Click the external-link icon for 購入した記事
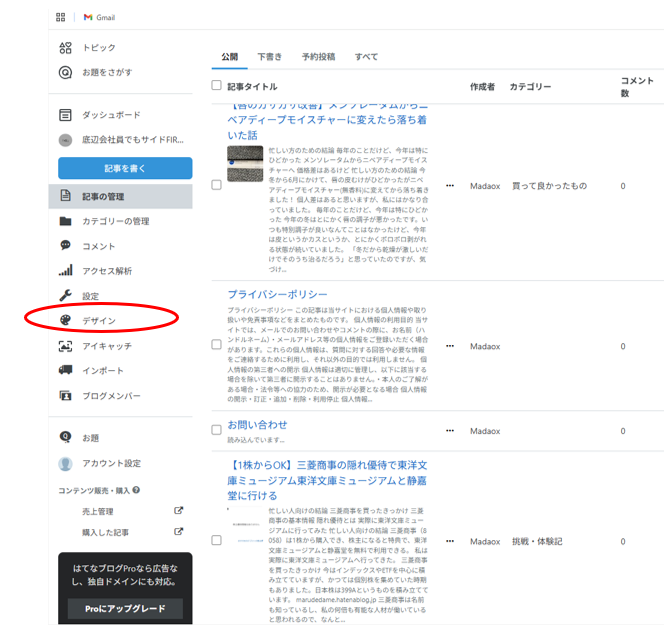 (x=179, y=532)
